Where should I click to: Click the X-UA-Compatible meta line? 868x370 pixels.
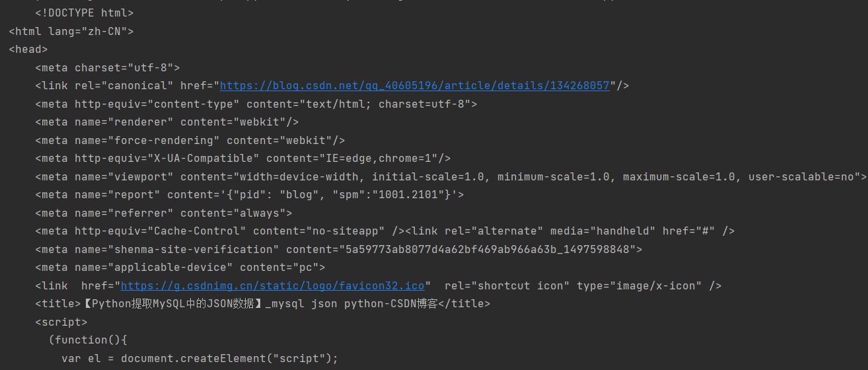coord(242,159)
